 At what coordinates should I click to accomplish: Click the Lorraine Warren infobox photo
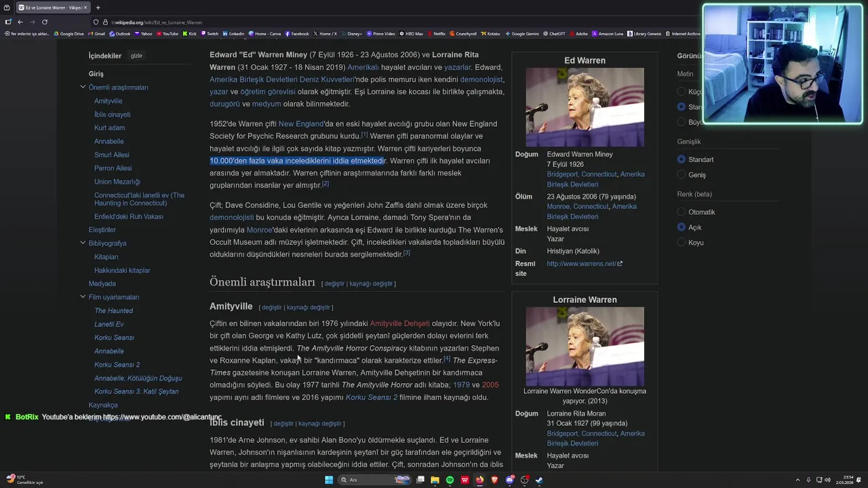(585, 346)
